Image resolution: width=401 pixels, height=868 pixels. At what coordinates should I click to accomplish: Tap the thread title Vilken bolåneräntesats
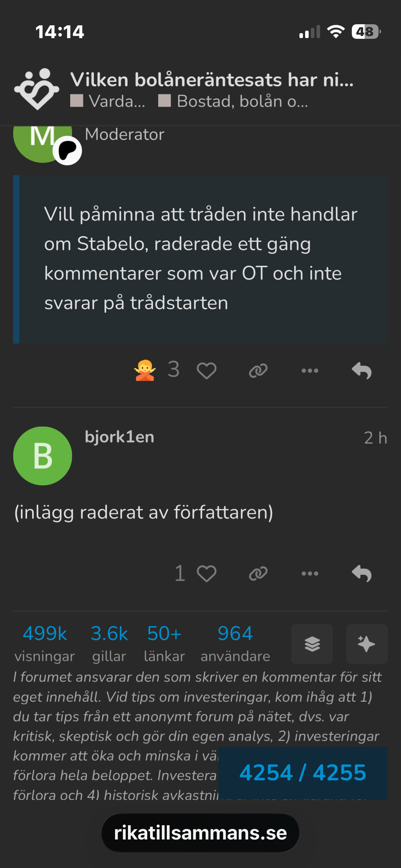click(x=212, y=79)
